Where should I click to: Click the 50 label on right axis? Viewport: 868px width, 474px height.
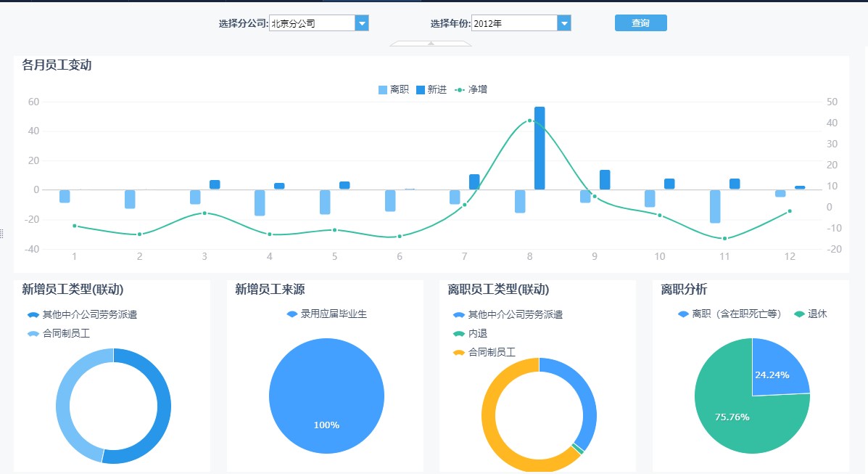pyautogui.click(x=832, y=102)
